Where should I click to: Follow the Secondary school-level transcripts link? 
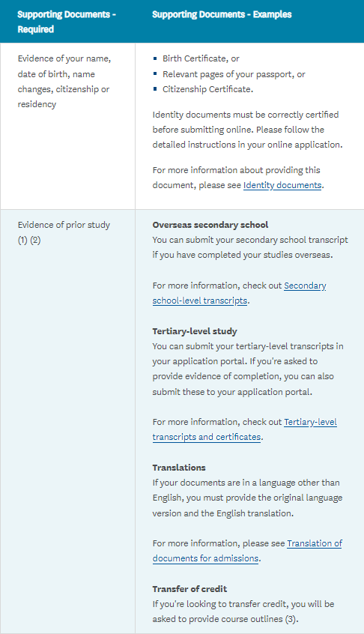click(239, 293)
